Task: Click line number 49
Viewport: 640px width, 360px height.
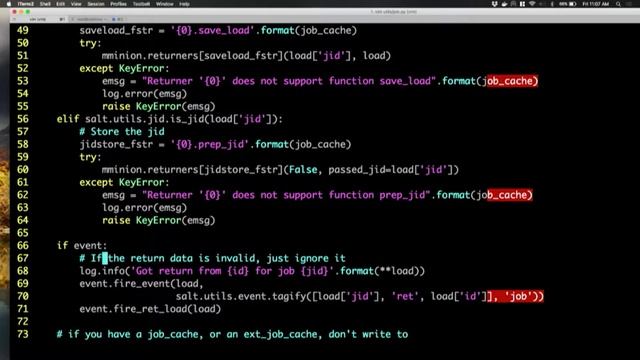Action: [23, 31]
